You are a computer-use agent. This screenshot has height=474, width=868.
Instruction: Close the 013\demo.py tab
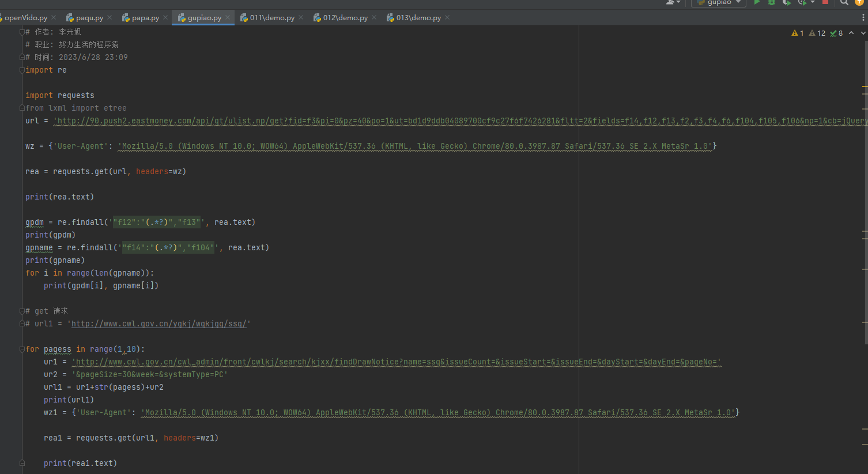(448, 18)
